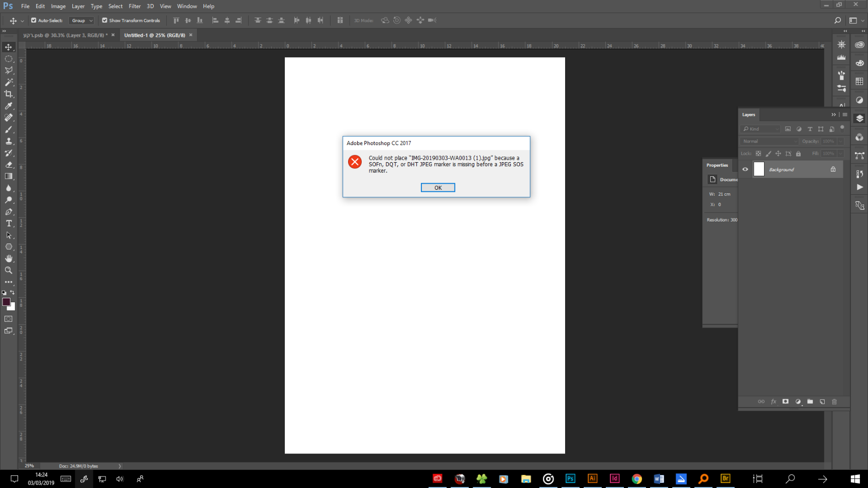Create a new layer in the Layers panel

pyautogui.click(x=822, y=402)
